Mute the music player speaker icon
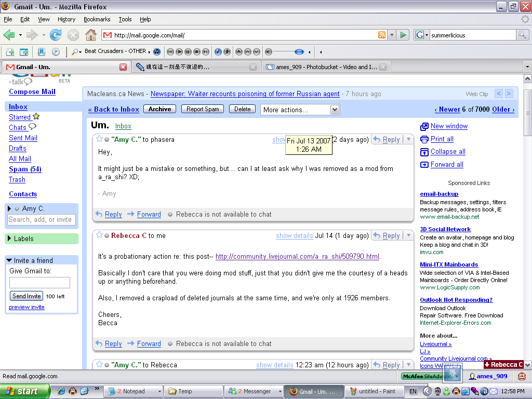The height and width of the screenshot is (399, 532). pyautogui.click(x=269, y=52)
